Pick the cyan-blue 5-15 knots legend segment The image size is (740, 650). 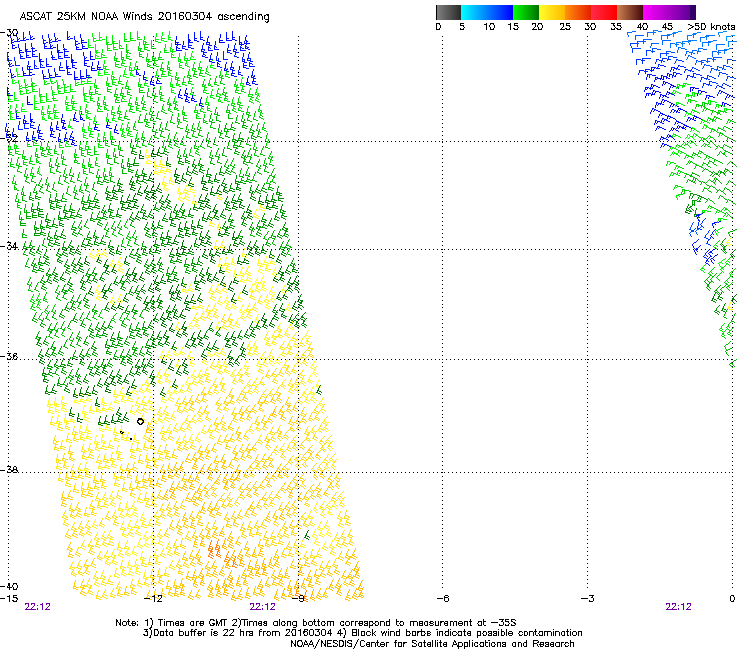[x=487, y=12]
